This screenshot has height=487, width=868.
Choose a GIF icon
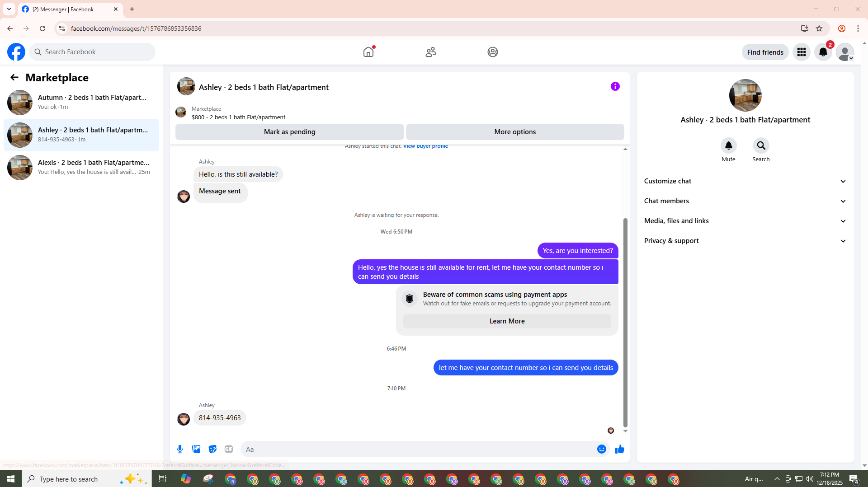[x=229, y=449]
